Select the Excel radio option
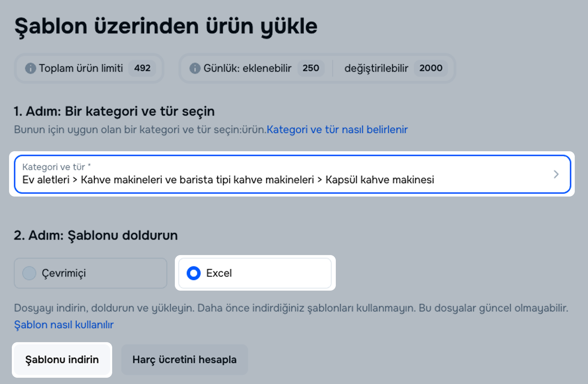The width and height of the screenshot is (588, 384). click(x=194, y=273)
